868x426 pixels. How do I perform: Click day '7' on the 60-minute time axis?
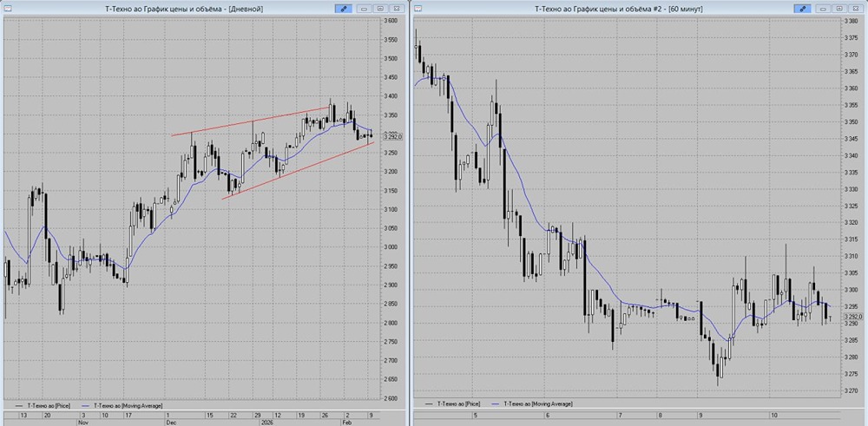[x=621, y=416]
